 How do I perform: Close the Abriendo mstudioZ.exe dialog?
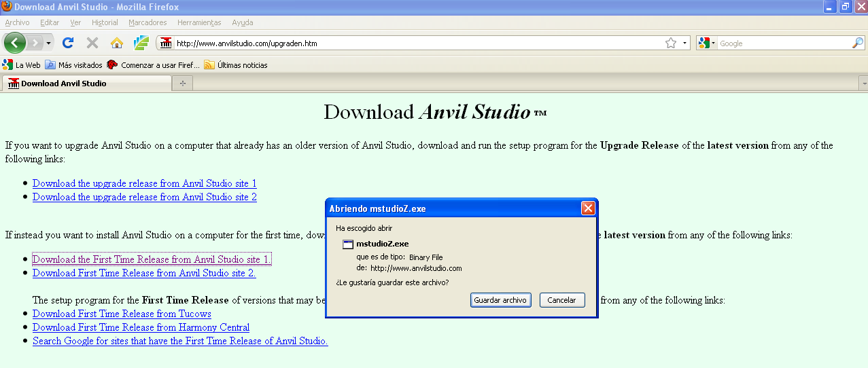point(588,208)
